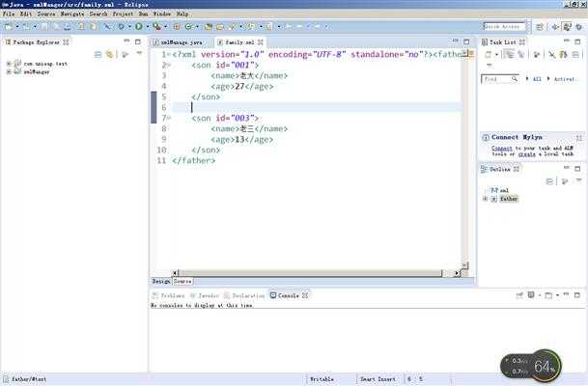Open the Debug dropdown arrow

[129, 27]
